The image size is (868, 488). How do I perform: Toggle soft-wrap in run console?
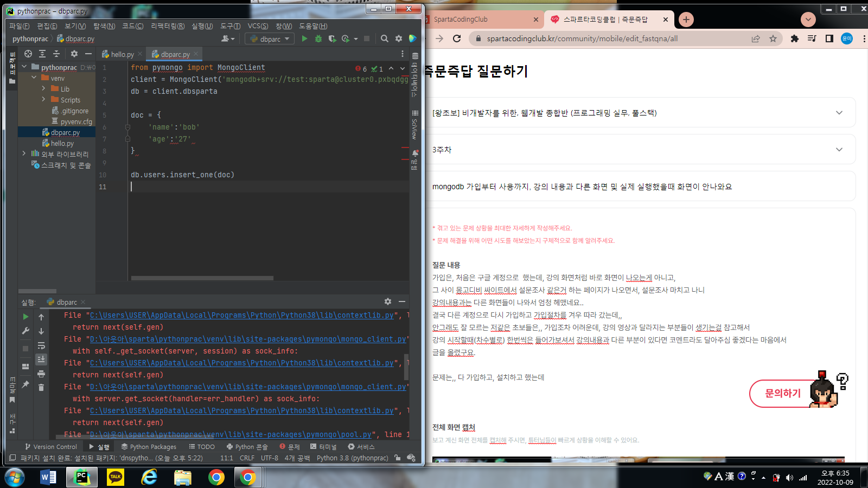pyautogui.click(x=41, y=345)
